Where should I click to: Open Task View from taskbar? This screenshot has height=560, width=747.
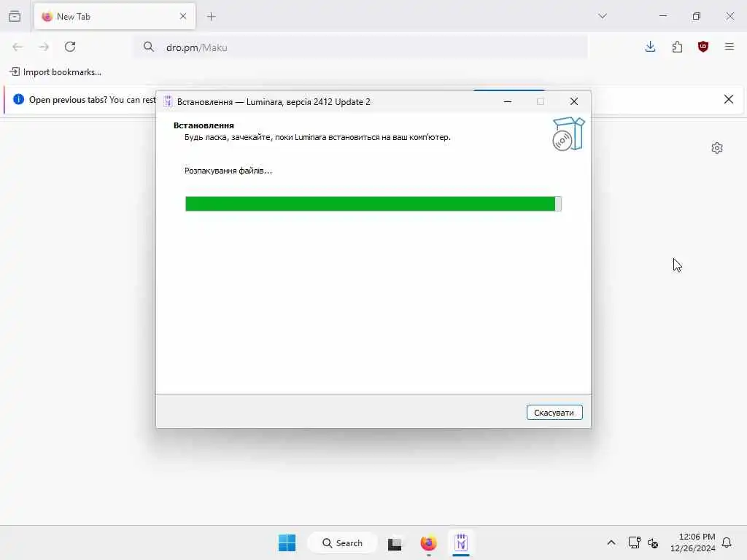(x=395, y=543)
